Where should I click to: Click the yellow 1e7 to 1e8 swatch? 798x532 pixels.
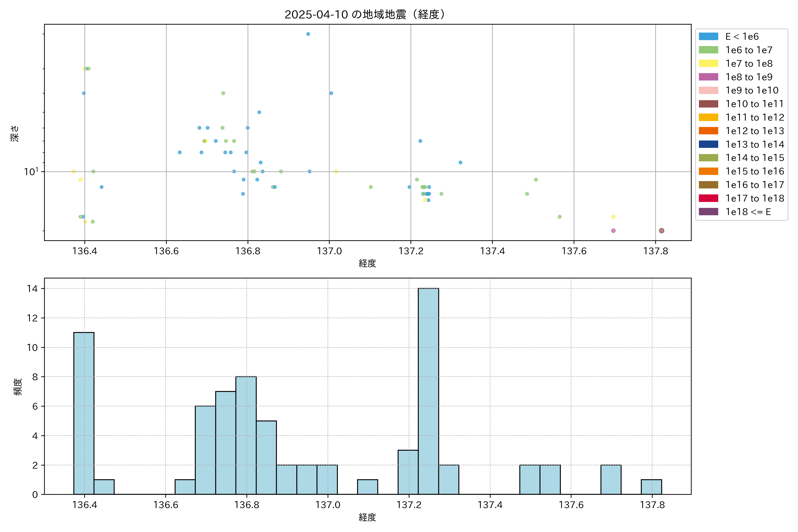coord(708,63)
